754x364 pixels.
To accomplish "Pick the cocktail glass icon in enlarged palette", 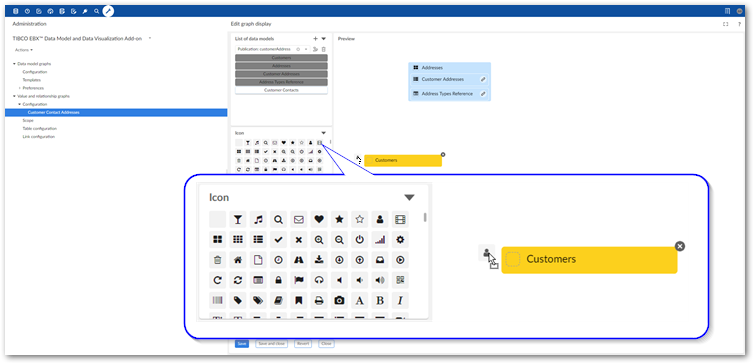I will point(238,219).
